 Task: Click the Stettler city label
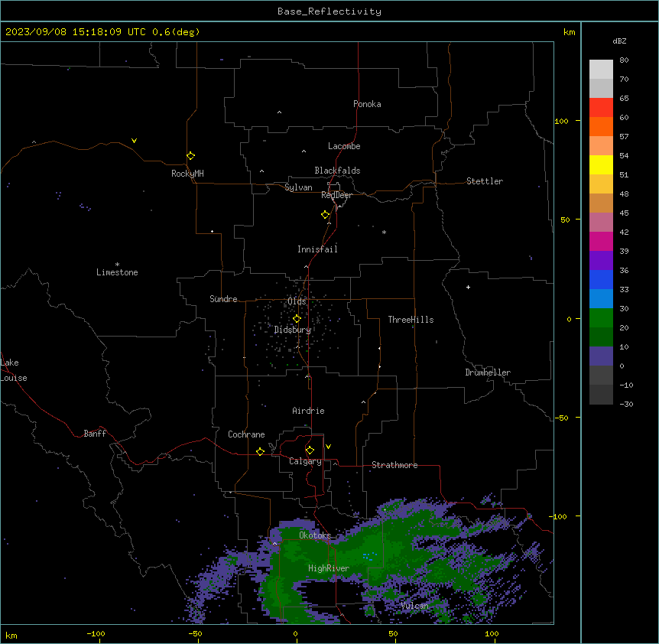(485, 181)
